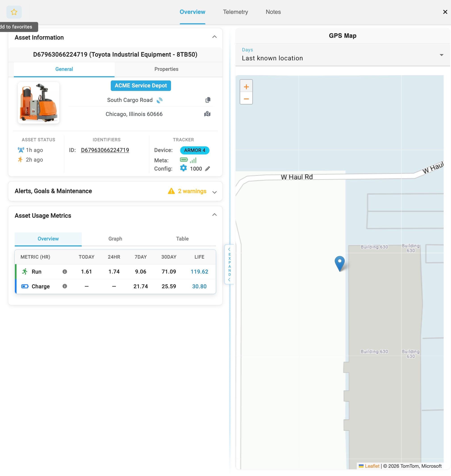This screenshot has width=451, height=476.
Task: Switch to the Telemetry tab
Action: 235,12
